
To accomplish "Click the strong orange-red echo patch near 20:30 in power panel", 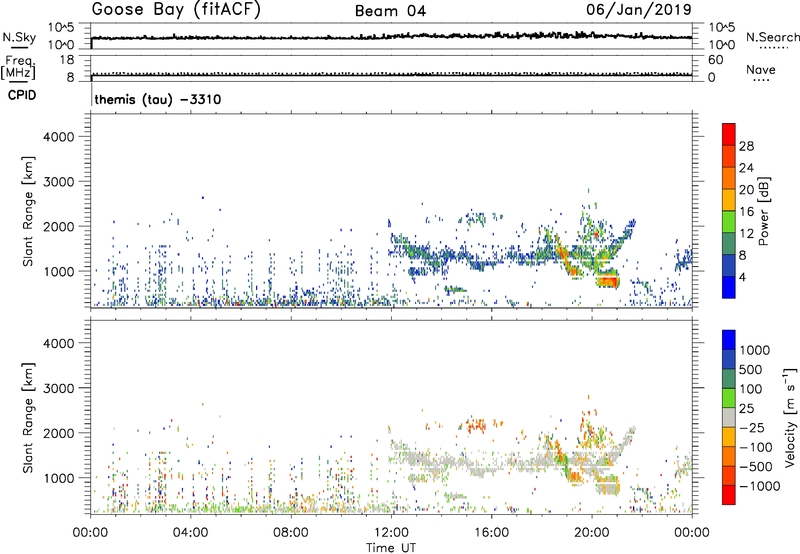I will 607,281.
